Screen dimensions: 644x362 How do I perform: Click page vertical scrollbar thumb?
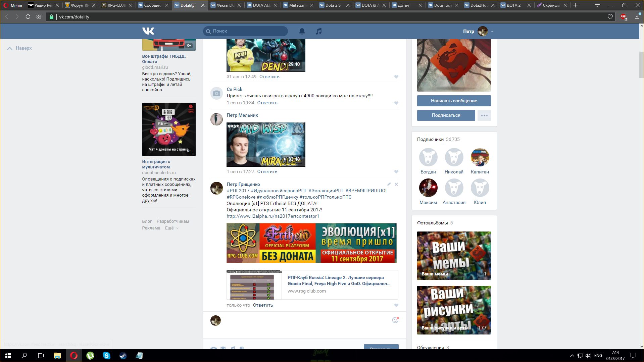[641, 65]
